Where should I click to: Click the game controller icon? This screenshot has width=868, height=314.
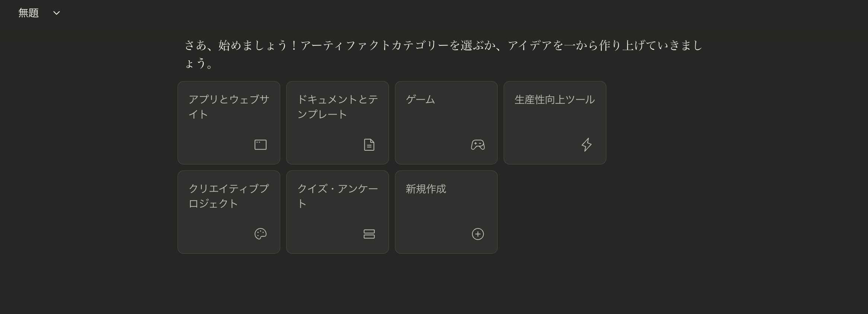478,145
